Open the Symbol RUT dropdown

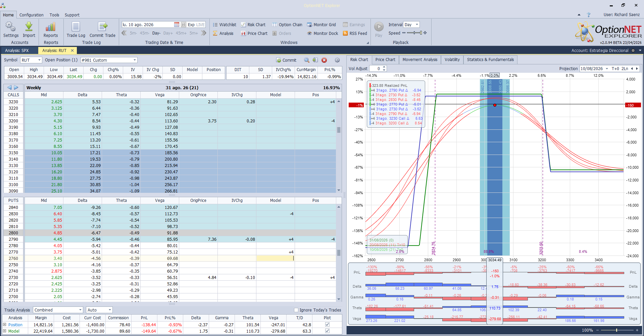(x=39, y=60)
